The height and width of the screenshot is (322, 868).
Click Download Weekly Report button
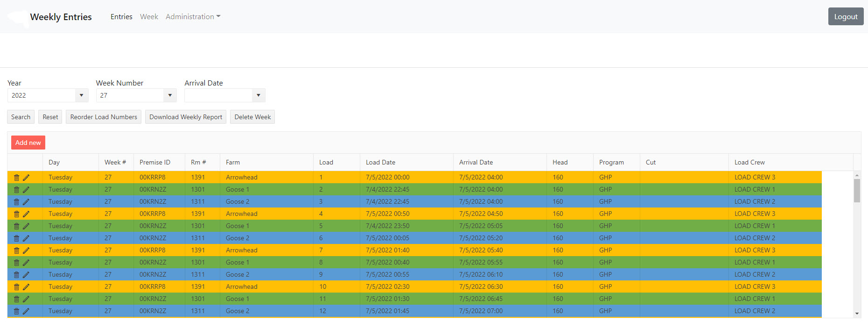pyautogui.click(x=186, y=117)
